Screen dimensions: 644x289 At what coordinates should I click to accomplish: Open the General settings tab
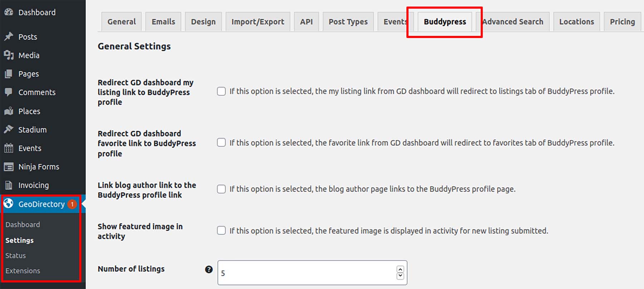point(122,22)
